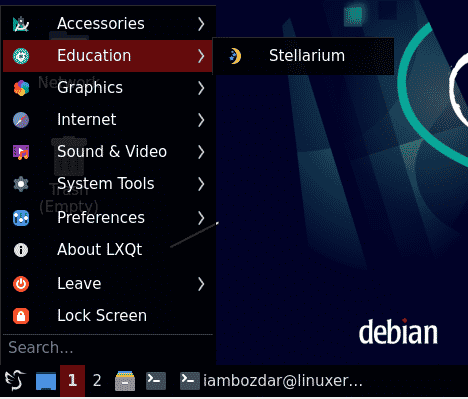Open the Accessories menu entry
The height and width of the screenshot is (399, 468).
tap(108, 24)
